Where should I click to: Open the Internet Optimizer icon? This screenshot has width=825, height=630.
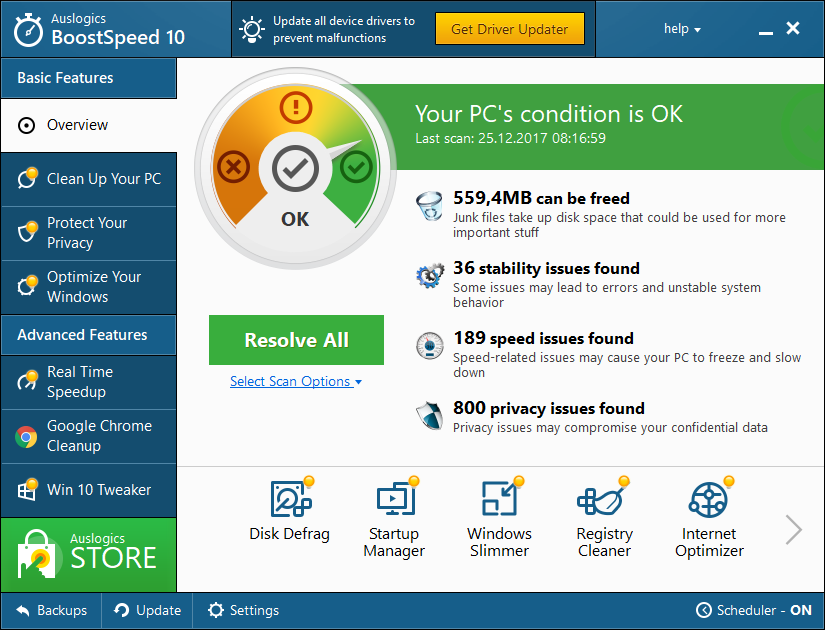[x=710, y=498]
